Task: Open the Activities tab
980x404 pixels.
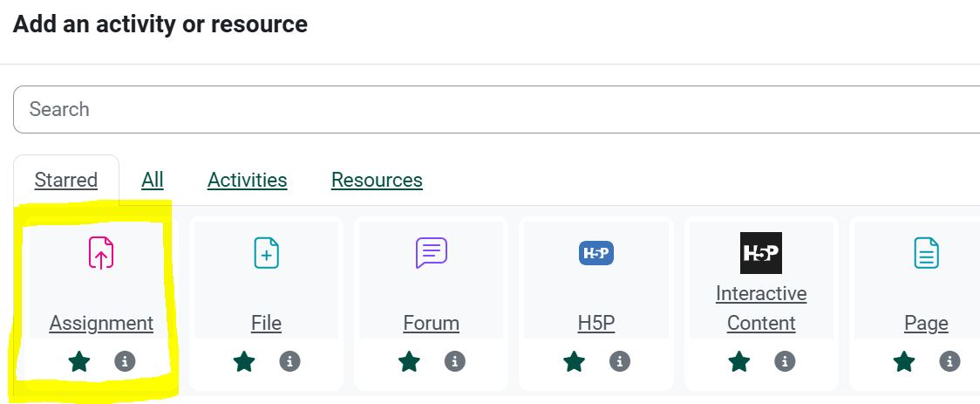Action: pyautogui.click(x=247, y=181)
